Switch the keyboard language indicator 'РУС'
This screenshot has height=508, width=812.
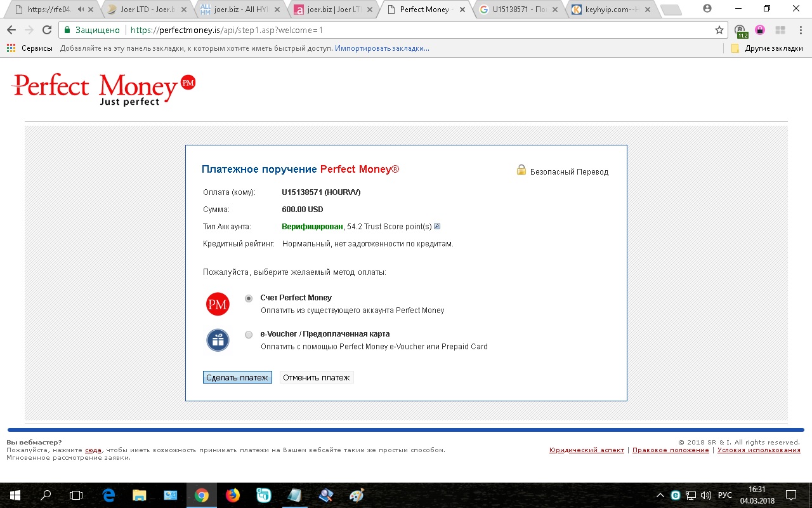(x=725, y=495)
